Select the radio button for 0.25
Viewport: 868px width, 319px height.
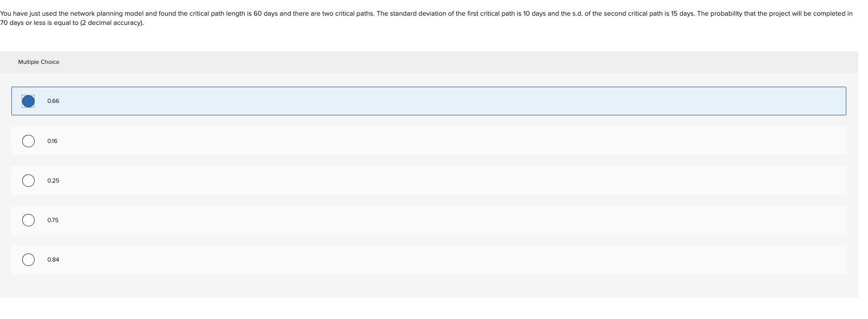tap(28, 180)
